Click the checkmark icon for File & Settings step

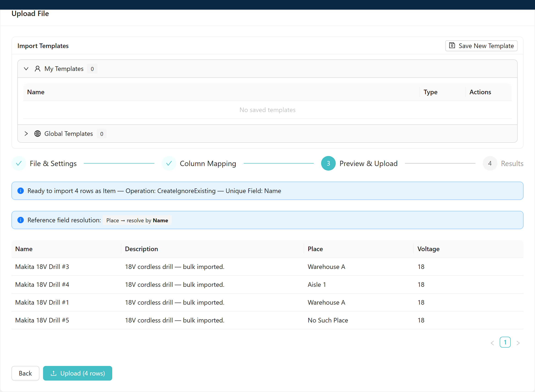pos(19,163)
